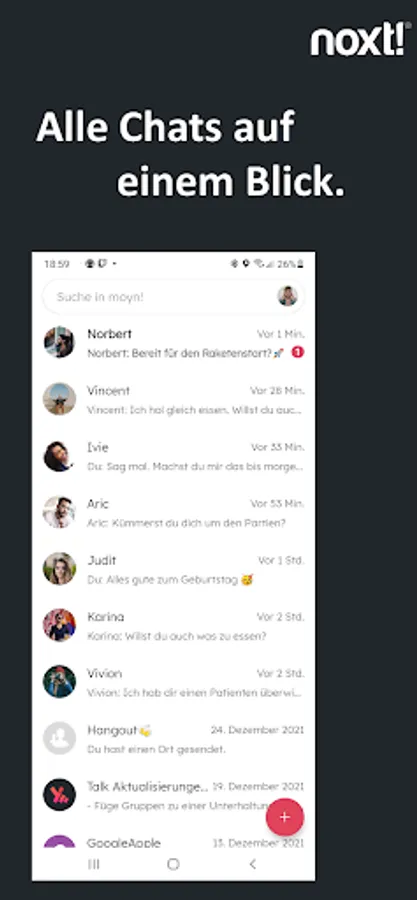Open the profile avatar in search bar

pyautogui.click(x=287, y=296)
